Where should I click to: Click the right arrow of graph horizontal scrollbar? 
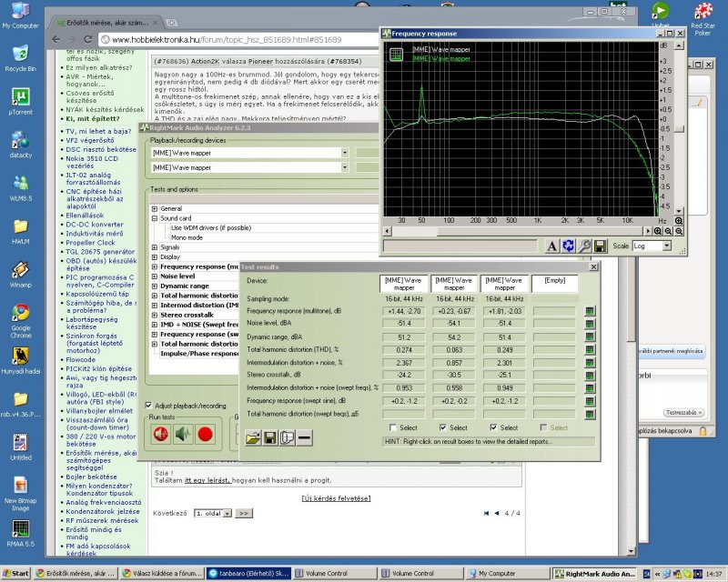pos(648,231)
